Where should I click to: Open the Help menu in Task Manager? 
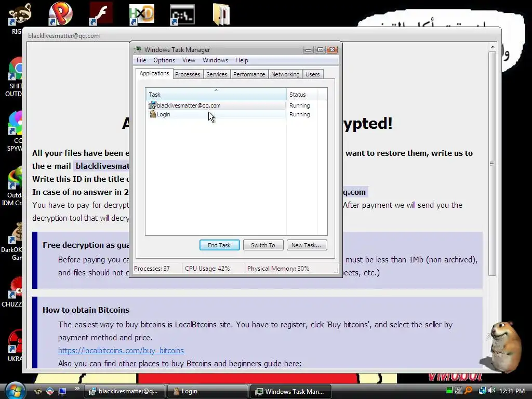coord(242,60)
